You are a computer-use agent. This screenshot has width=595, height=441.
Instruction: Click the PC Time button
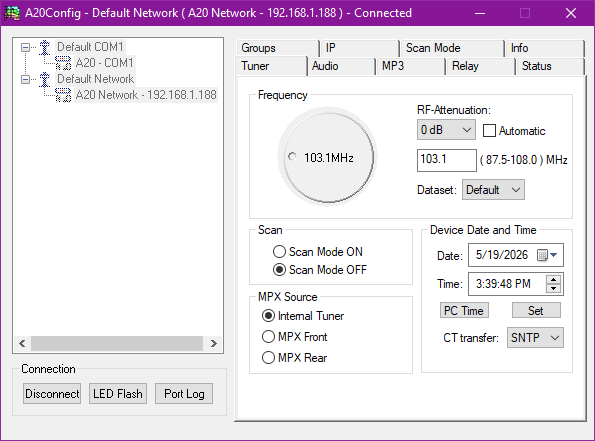464,310
